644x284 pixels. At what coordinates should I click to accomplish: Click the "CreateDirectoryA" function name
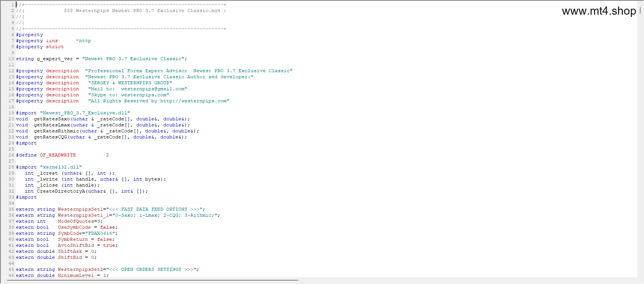pyautogui.click(x=61, y=191)
